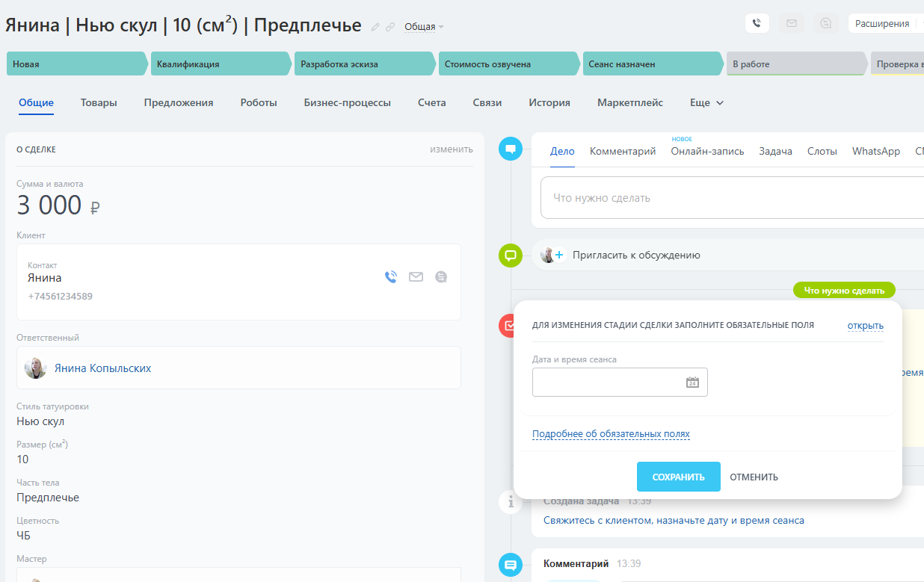
Task: Click the copy link icon beside deal title
Action: (389, 27)
